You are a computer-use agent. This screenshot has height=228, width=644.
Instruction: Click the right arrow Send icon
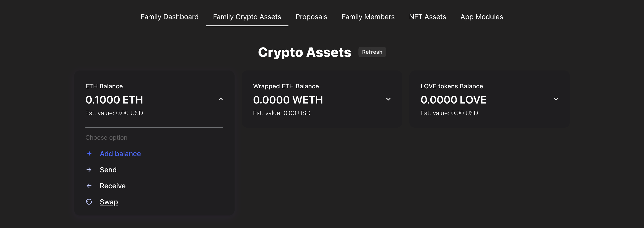(x=89, y=170)
